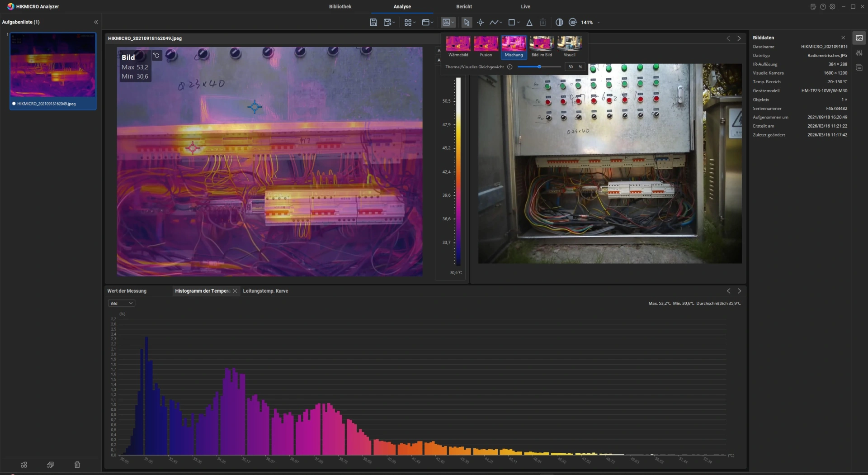Expand the zoom level dropdown at 141%
This screenshot has height=475, width=868.
tap(599, 22)
